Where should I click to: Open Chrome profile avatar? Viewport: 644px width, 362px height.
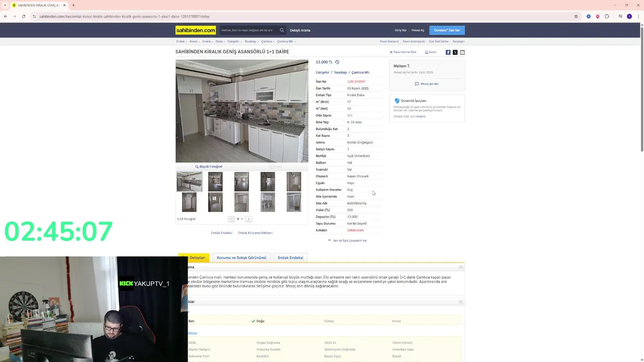[x=629, y=16]
